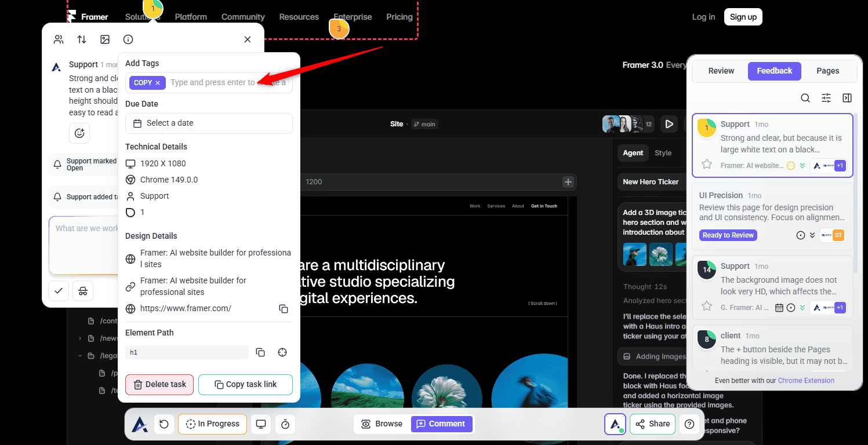
Task: Star the Support task numbered 14
Action: 706,307
